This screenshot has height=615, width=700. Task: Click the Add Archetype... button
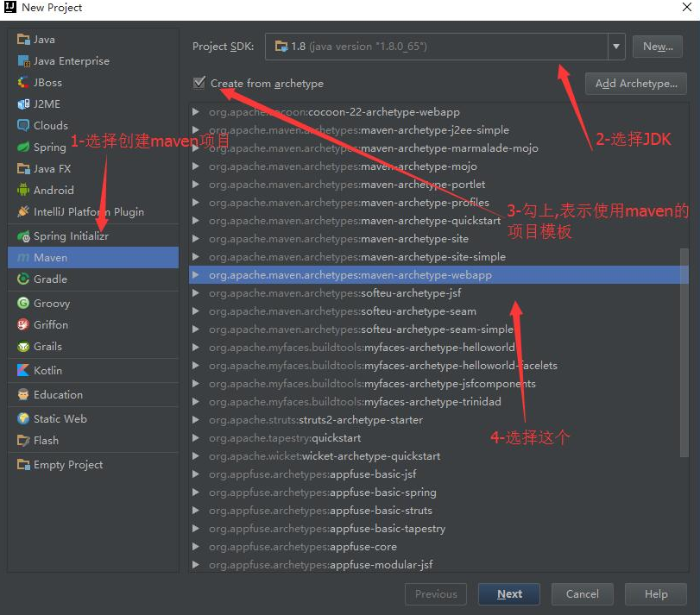point(636,84)
